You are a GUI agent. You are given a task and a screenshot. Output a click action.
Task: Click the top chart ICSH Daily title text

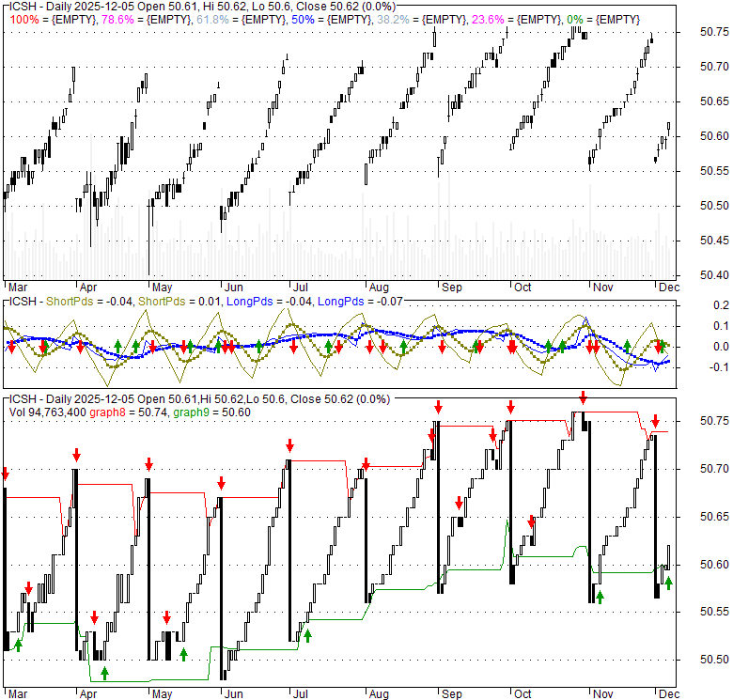[202, 7]
